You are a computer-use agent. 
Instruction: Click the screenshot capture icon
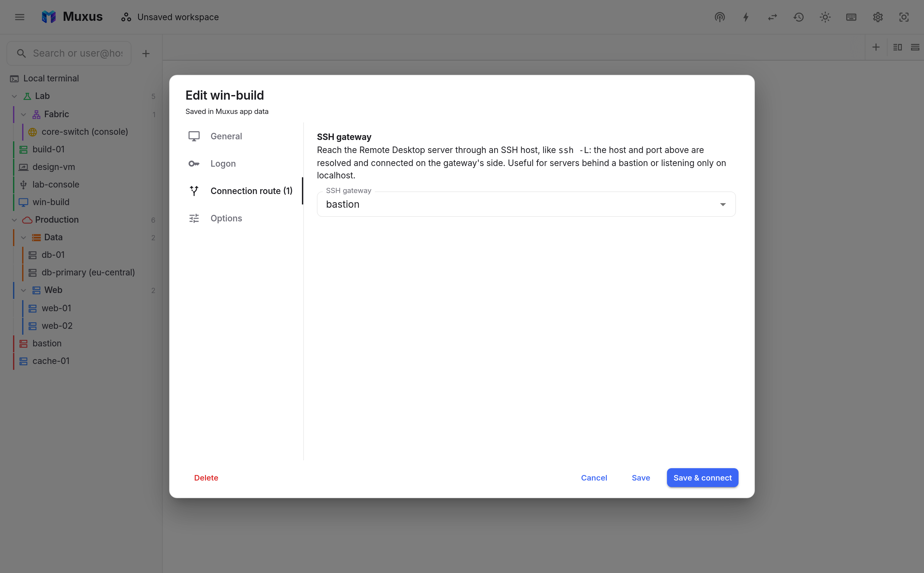[904, 17]
